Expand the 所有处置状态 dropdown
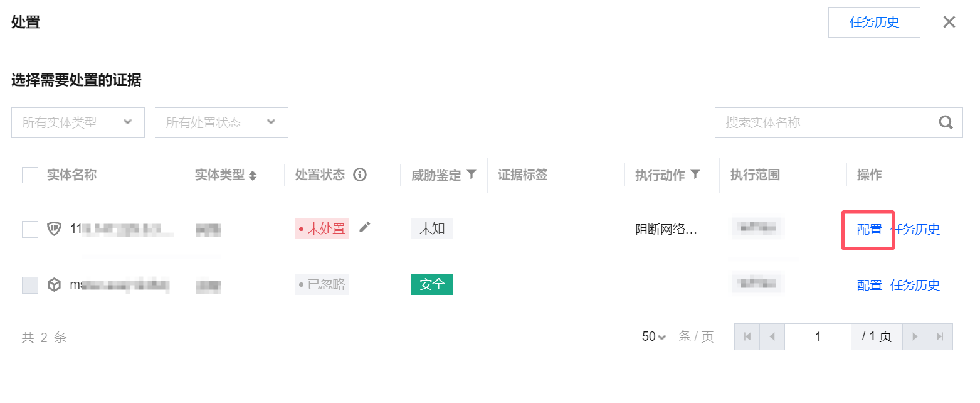 pos(221,122)
